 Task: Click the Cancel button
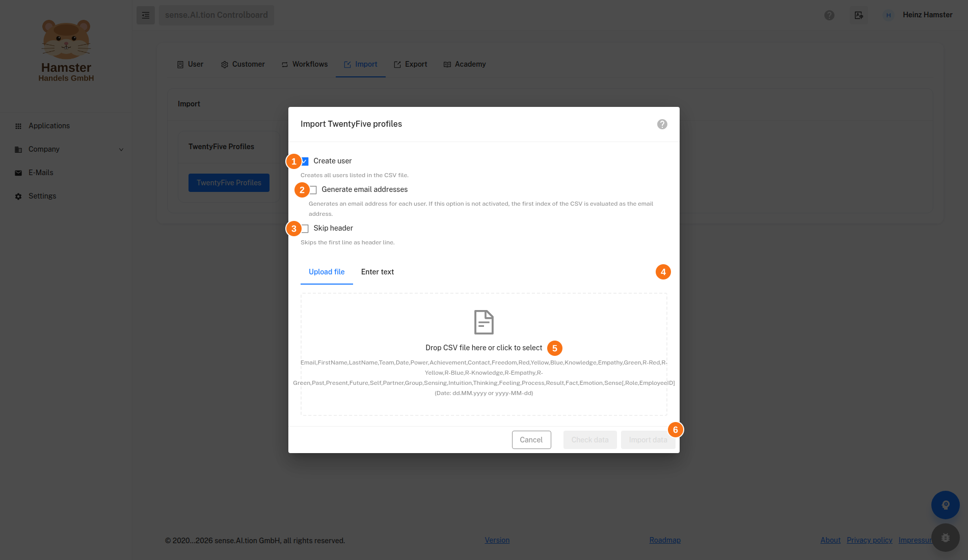click(x=531, y=440)
